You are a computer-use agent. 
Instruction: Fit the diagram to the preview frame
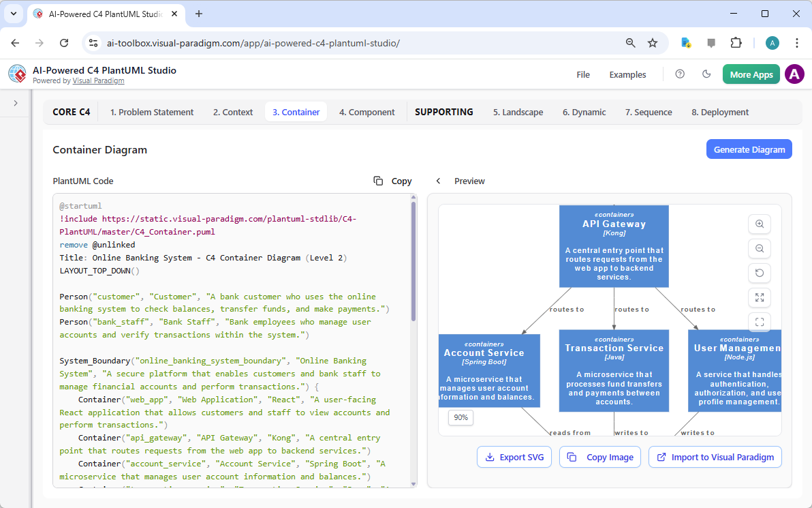(x=760, y=322)
